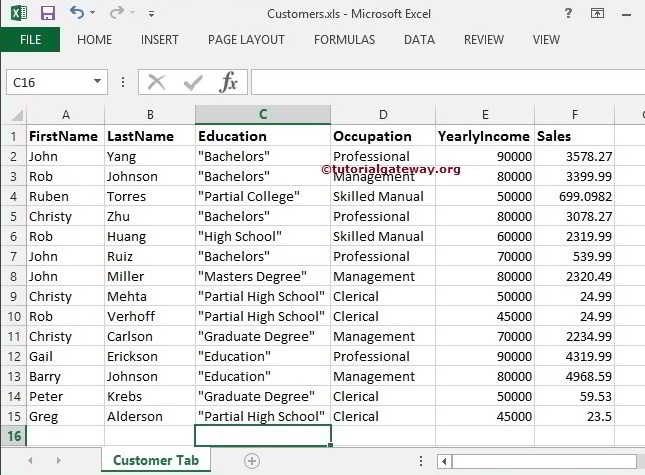645x475 pixels.
Task: Add a new sheet with plus icon
Action: pyautogui.click(x=252, y=461)
